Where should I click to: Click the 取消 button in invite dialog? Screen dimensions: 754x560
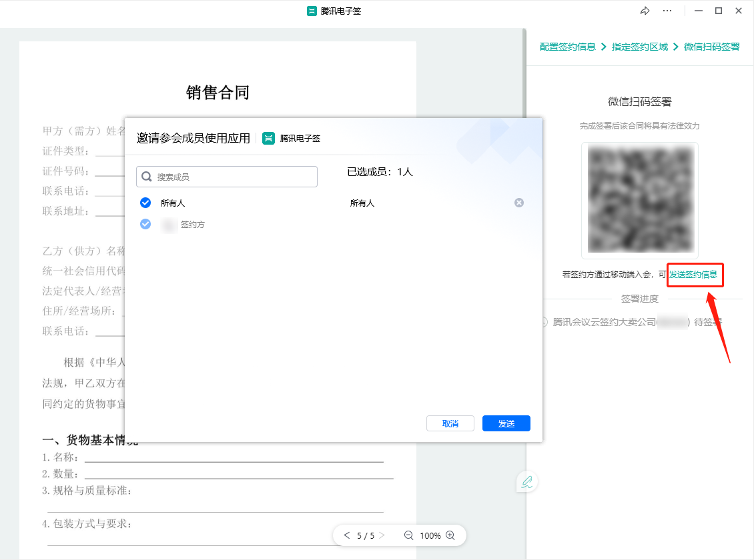450,423
